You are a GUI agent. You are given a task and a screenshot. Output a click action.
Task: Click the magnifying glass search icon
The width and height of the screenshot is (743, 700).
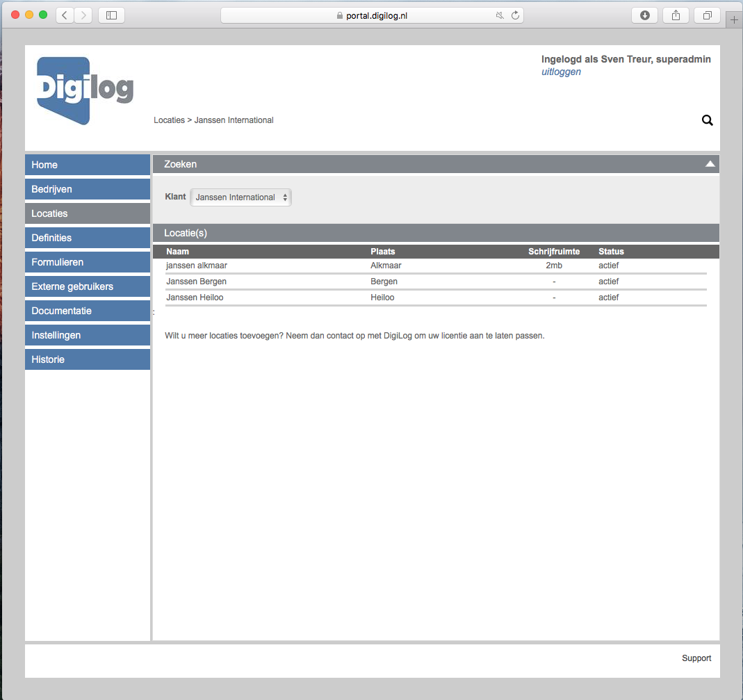click(707, 120)
